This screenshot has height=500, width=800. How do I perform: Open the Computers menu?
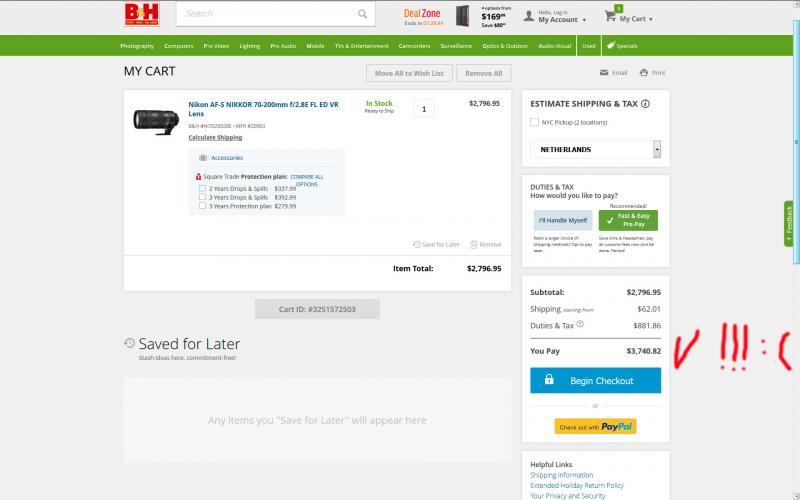click(x=179, y=46)
